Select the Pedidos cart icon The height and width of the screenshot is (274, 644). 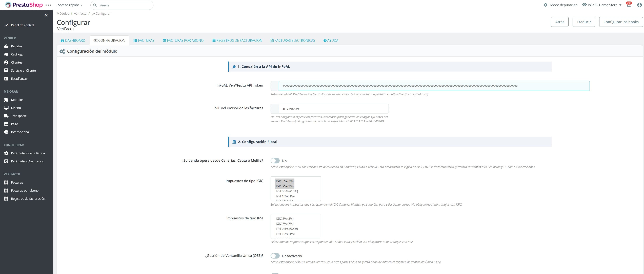(x=6, y=46)
